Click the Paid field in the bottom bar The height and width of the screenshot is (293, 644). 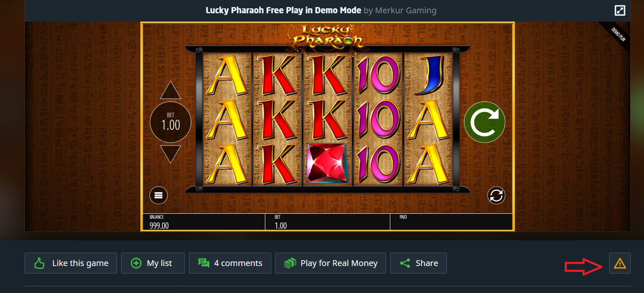tap(451, 222)
